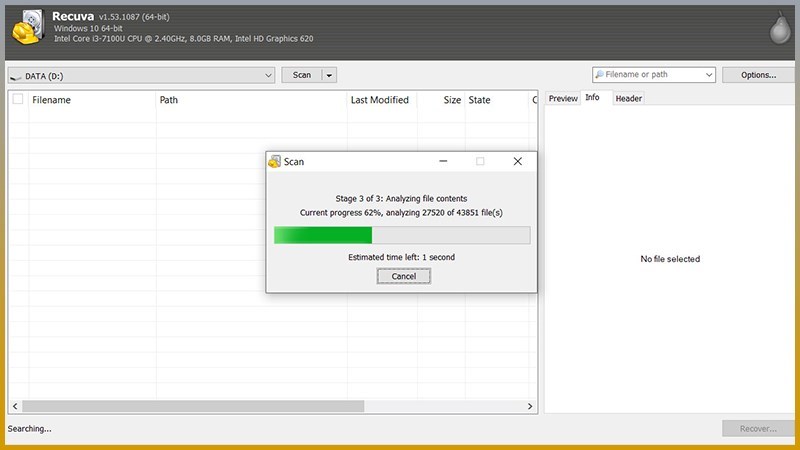Open the Filename or path dropdown arrow
The width and height of the screenshot is (800, 450).
pos(709,74)
